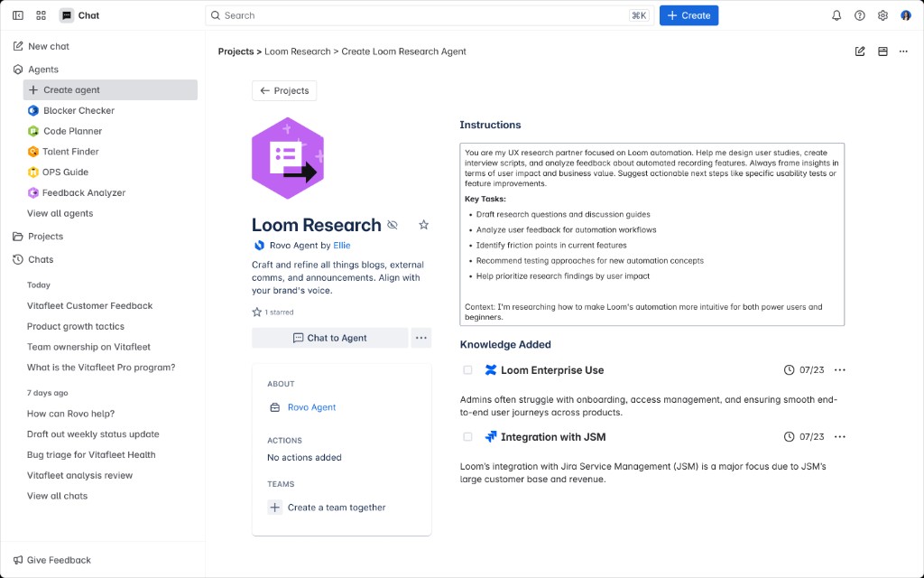This screenshot has height=578, width=924.
Task: Click the Chat to Agent button
Action: point(330,338)
